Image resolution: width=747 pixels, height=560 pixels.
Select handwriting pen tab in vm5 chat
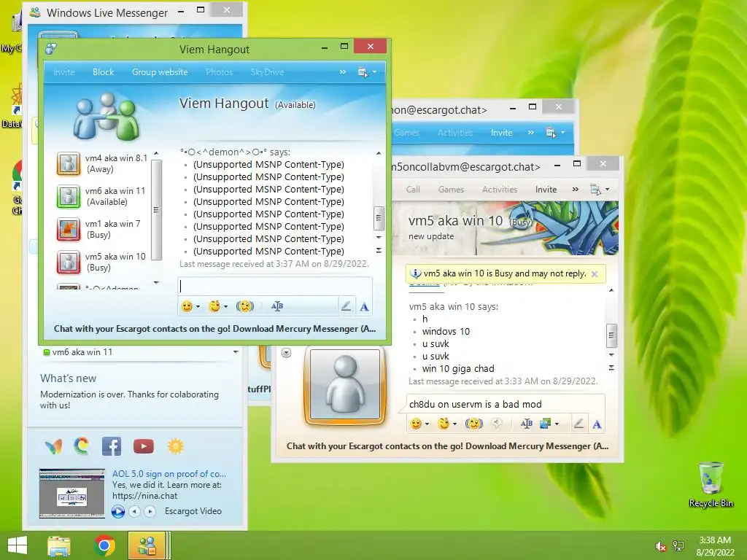578,424
